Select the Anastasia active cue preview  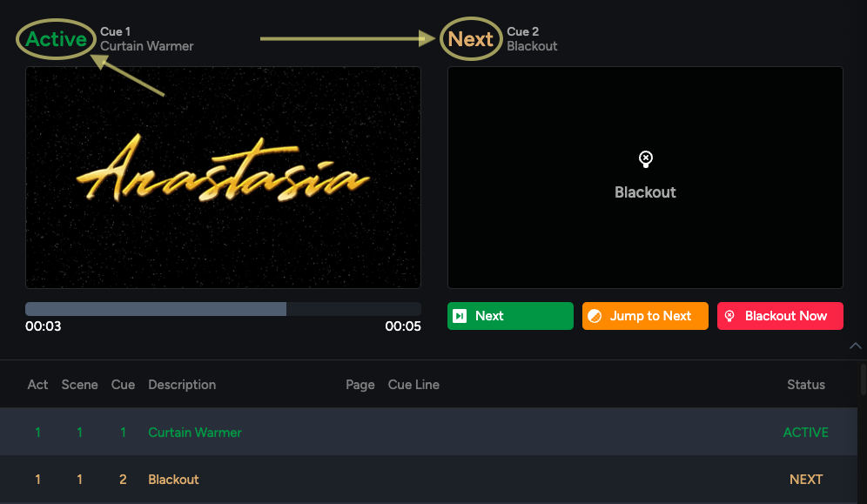point(223,178)
